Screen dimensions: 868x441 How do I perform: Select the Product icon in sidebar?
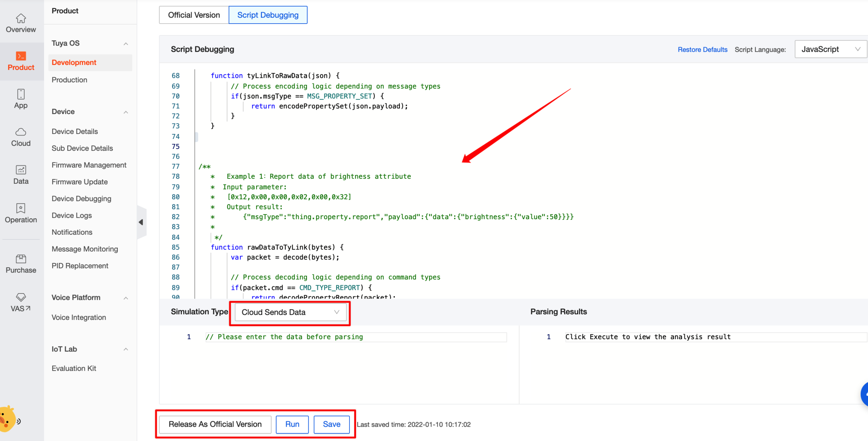[x=21, y=61]
